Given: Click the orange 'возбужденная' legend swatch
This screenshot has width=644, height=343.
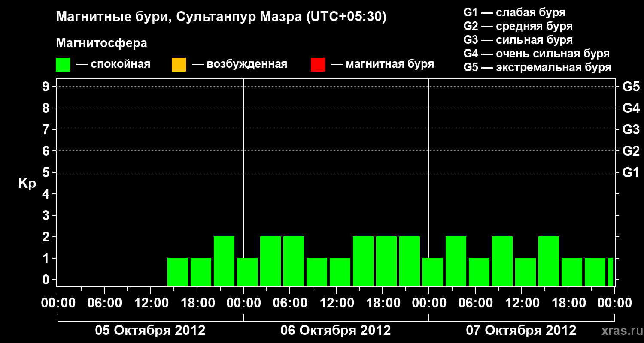Looking at the screenshot, I should pyautogui.click(x=179, y=65).
